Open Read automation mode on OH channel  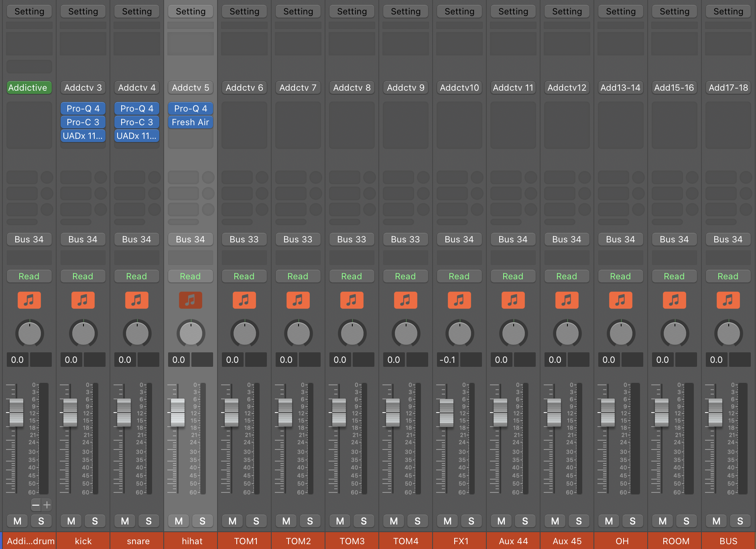(x=621, y=276)
